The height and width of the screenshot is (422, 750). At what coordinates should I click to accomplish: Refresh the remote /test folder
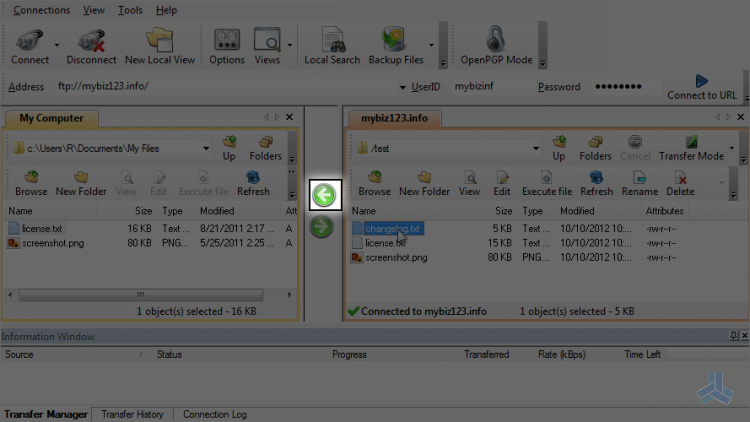pyautogui.click(x=596, y=183)
